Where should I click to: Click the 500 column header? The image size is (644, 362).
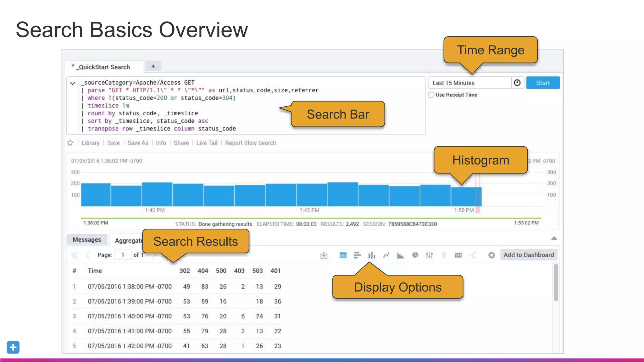point(221,271)
